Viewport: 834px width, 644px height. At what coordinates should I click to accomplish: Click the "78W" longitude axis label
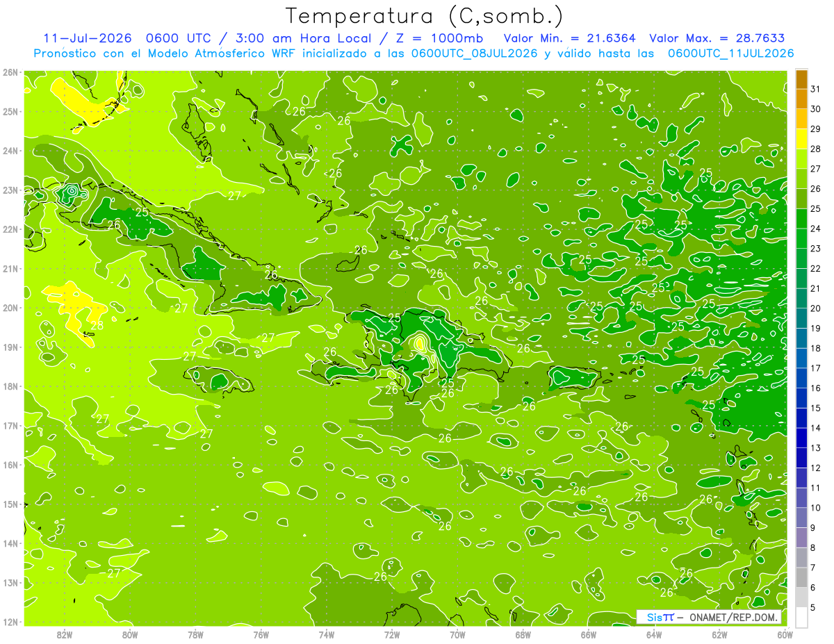pos(195,634)
